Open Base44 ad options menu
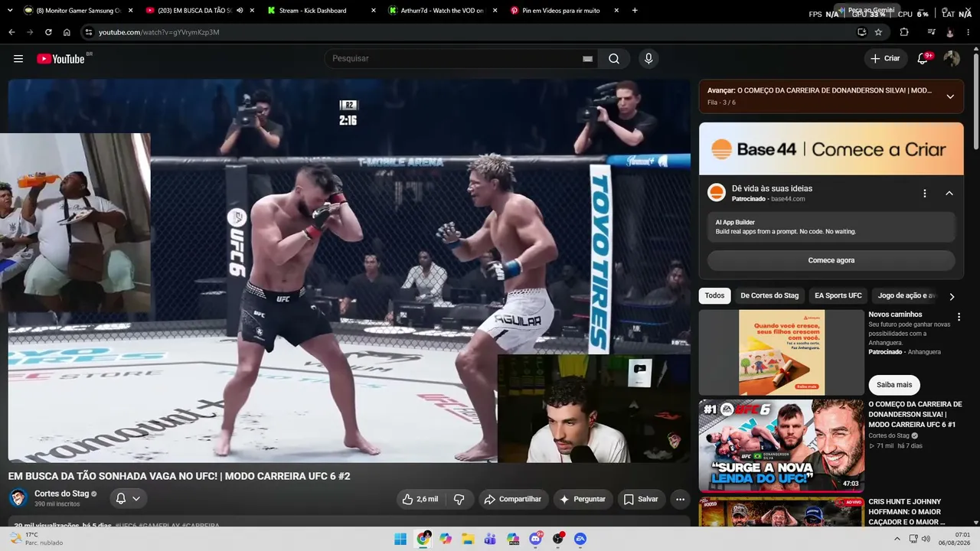 click(925, 194)
